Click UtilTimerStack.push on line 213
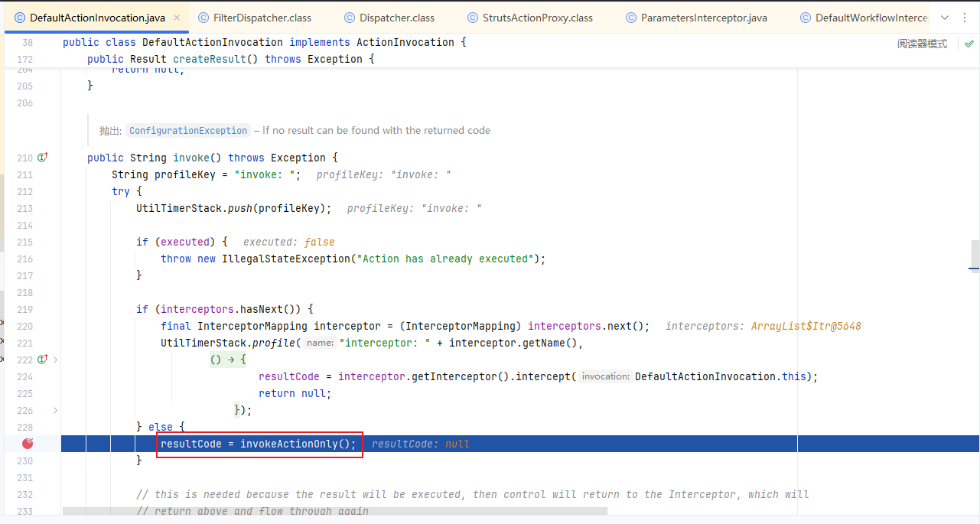This screenshot has width=980, height=524. tap(194, 208)
